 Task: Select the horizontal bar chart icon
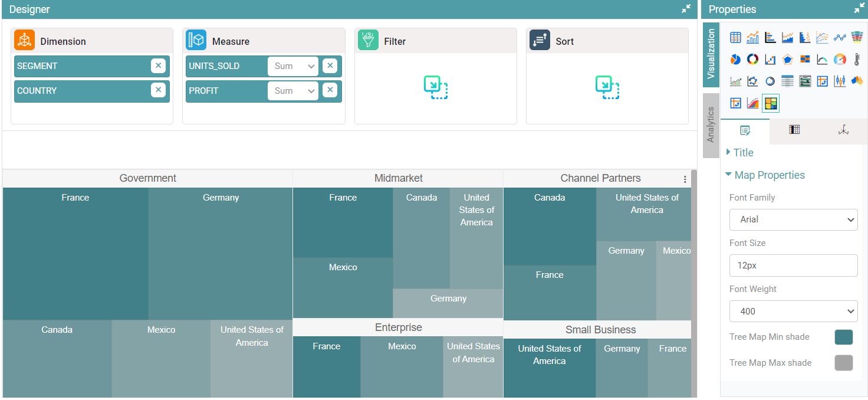click(x=770, y=38)
